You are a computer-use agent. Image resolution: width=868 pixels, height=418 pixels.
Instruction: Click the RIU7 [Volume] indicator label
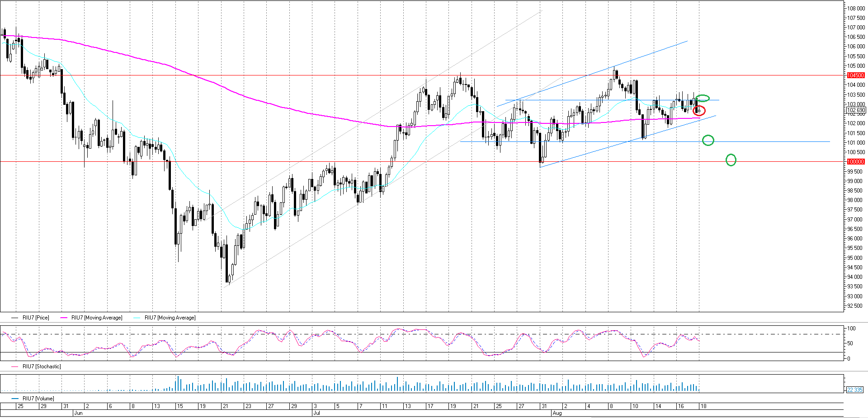(x=38, y=399)
